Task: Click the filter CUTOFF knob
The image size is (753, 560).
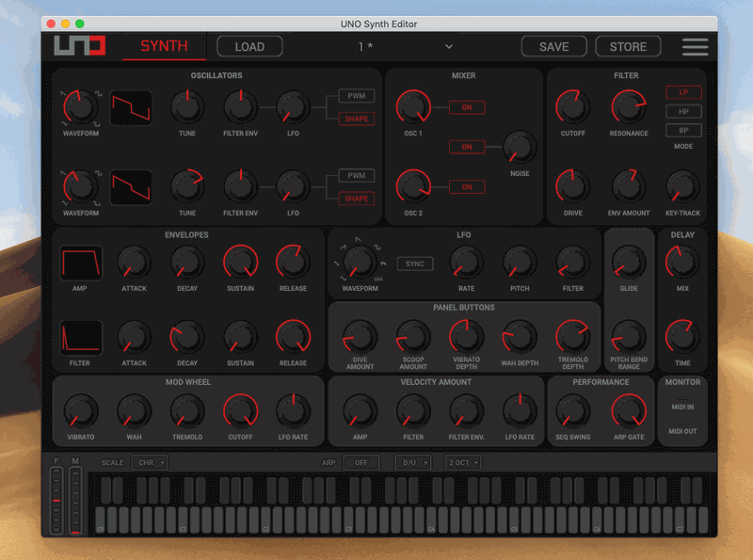Action: [x=572, y=108]
